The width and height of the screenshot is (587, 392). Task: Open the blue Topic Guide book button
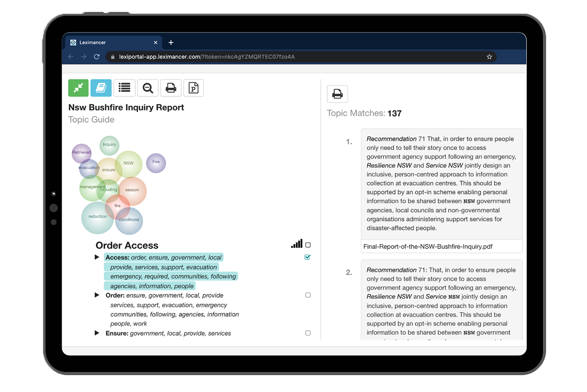click(101, 88)
